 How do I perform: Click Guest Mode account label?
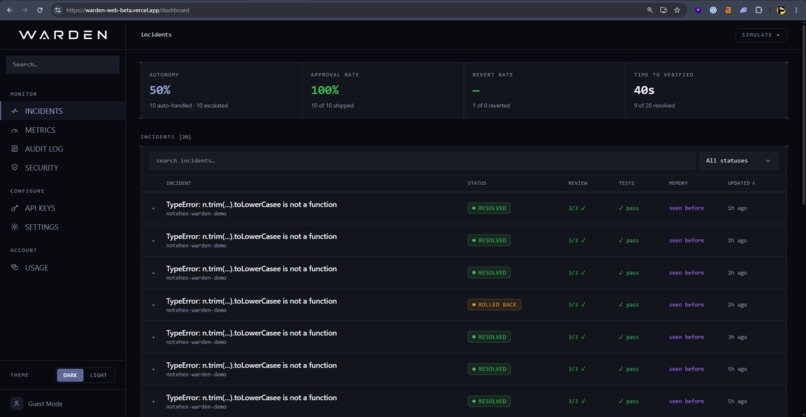click(x=45, y=404)
